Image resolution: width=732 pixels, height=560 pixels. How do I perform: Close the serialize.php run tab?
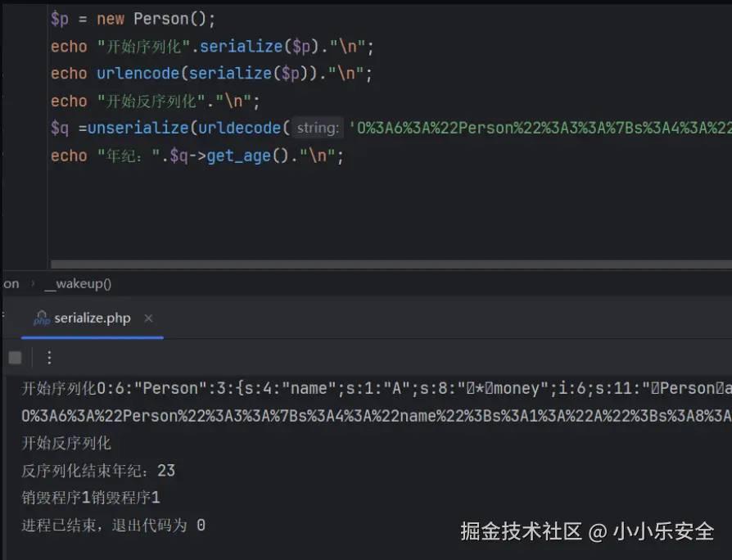148,318
